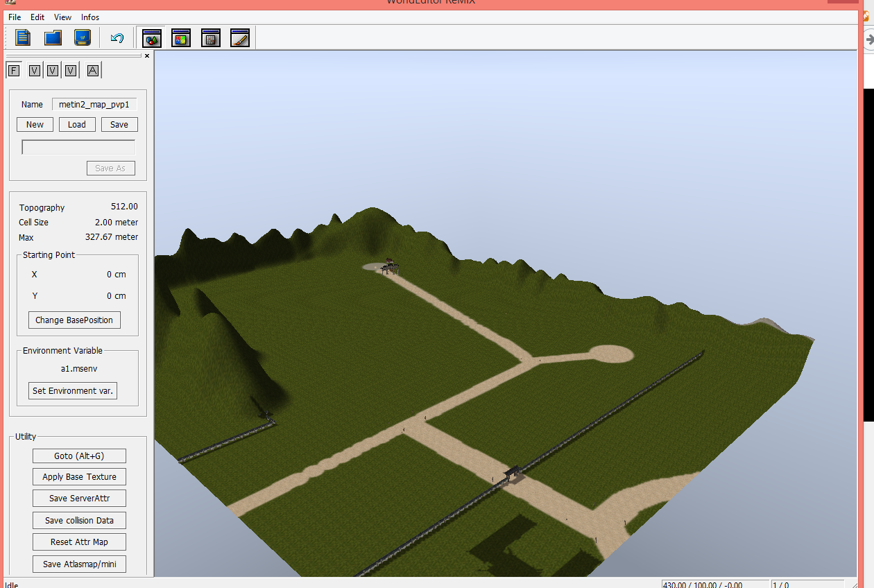Click the a1.msenv environment file text
874x588 pixels.
tap(78, 369)
